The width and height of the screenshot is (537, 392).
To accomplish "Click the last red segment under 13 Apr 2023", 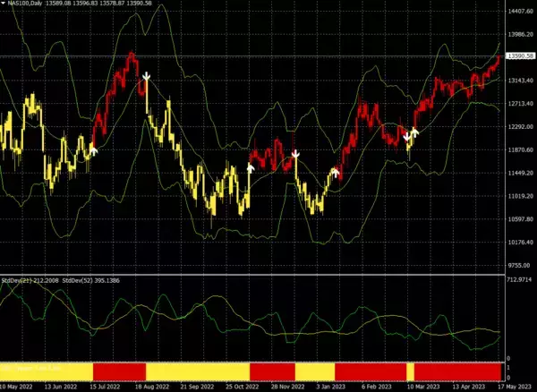I will point(456,371).
